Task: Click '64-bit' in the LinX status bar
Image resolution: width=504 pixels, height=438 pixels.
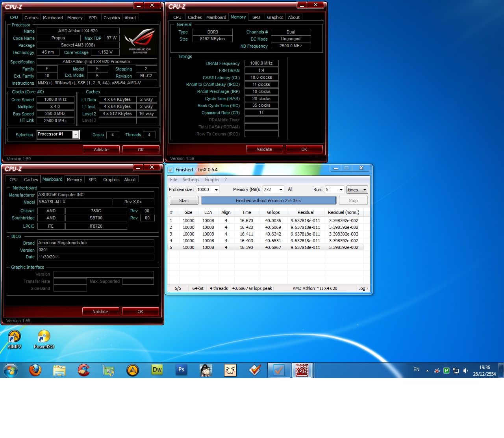Action: tap(198, 288)
